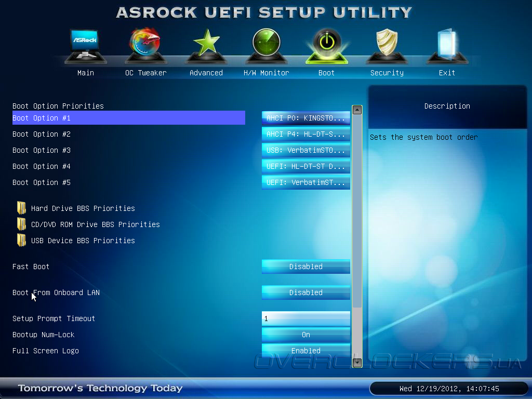Select the Boot From Onboard LAN label
532x399 pixels.
coord(56,292)
